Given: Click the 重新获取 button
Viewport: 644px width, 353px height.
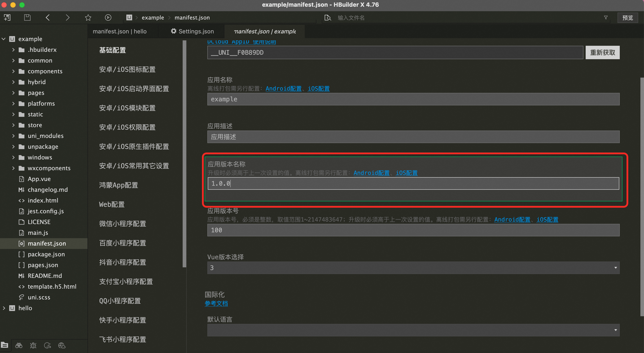Looking at the screenshot, I should point(602,52).
